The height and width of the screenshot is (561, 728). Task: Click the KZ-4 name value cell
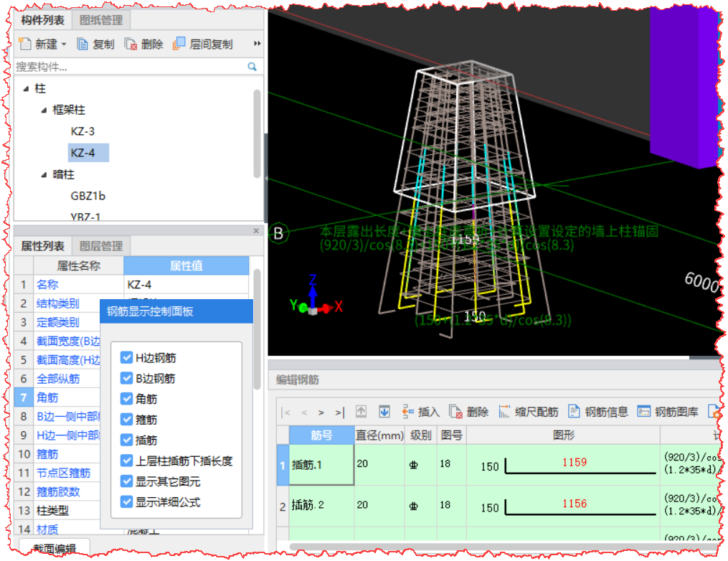pyautogui.click(x=186, y=285)
